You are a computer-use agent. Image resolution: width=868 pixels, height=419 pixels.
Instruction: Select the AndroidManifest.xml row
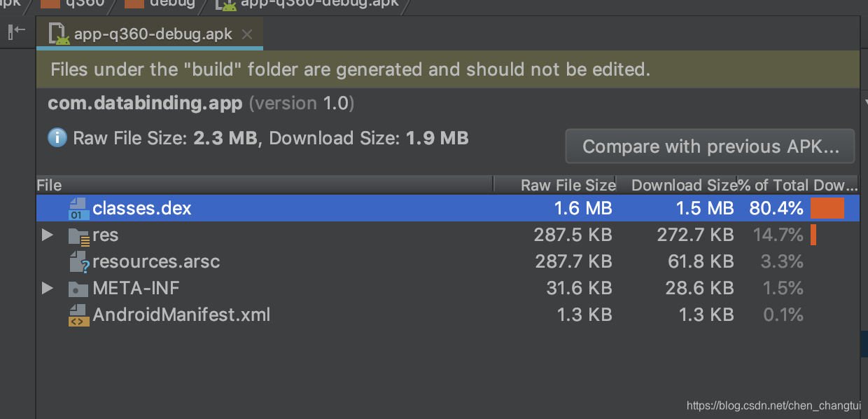[447, 315]
